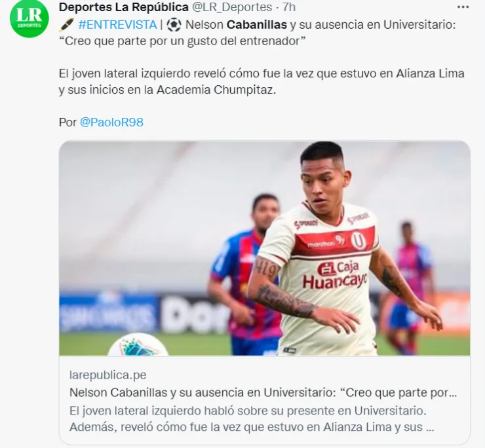The image size is (485, 448).
Task: Click the soccer ball emoji in the tweet
Action: tap(174, 25)
